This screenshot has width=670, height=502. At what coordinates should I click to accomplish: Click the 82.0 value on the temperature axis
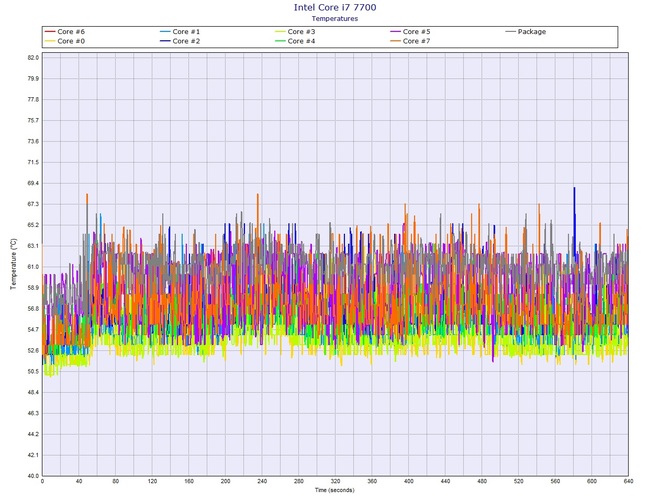pos(33,58)
